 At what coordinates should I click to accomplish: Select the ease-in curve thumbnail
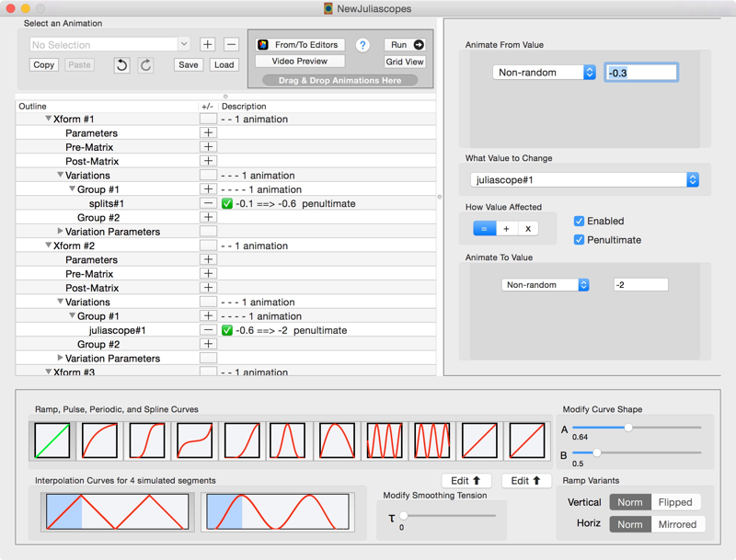coord(242,440)
